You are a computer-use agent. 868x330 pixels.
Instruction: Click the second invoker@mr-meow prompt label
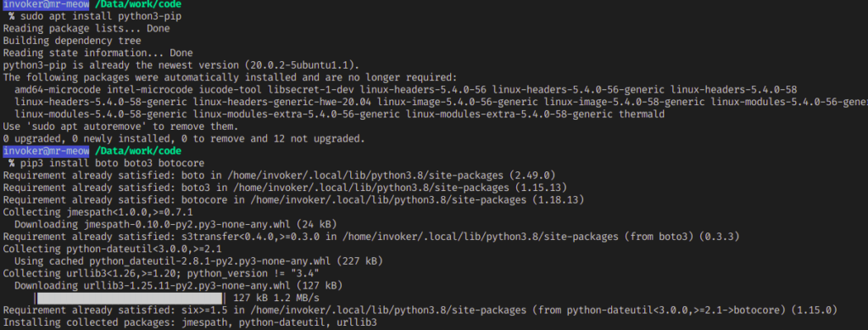coord(46,151)
